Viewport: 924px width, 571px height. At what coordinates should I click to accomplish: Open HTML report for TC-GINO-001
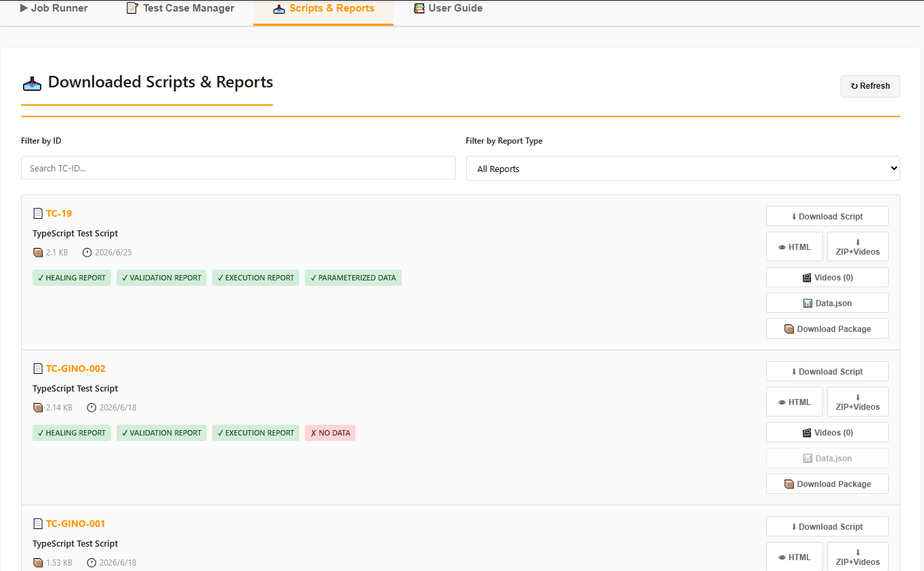point(795,557)
